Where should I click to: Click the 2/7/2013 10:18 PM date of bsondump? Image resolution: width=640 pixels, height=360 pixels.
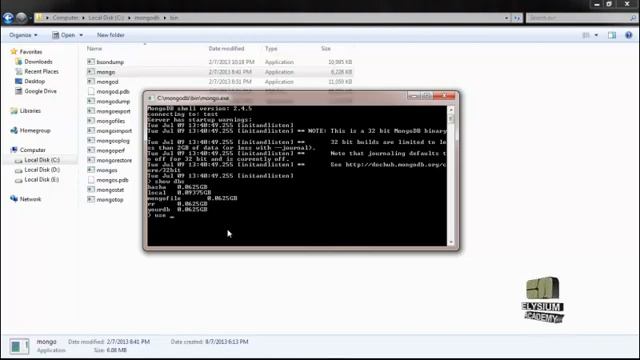point(231,62)
